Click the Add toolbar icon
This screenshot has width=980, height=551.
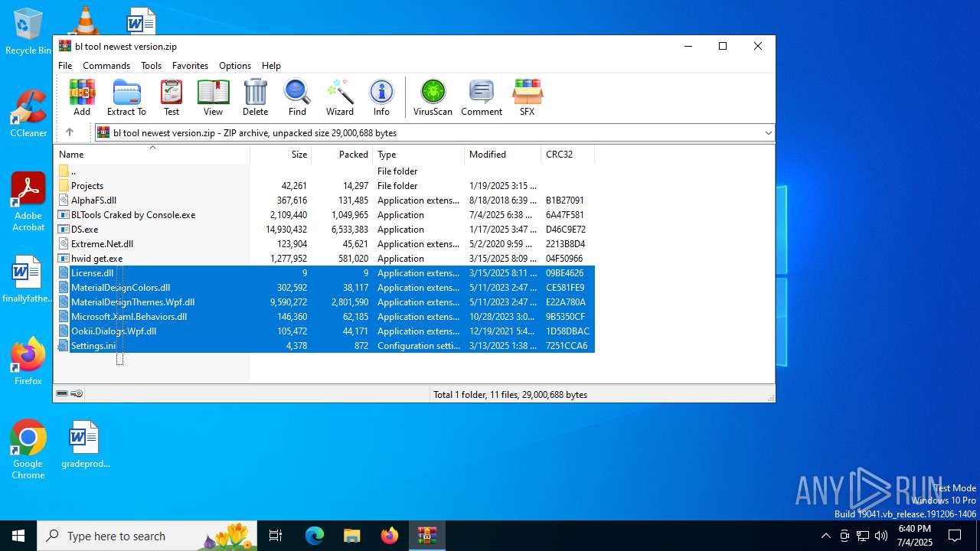82,98
